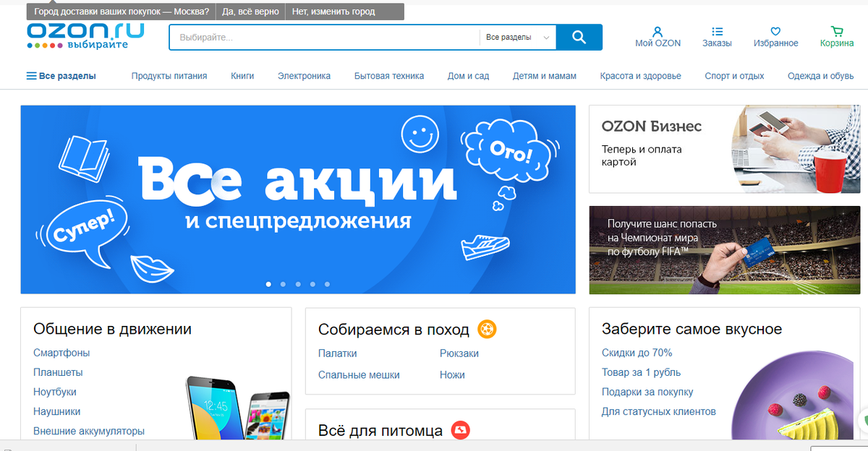Open the Рюкзаки link
This screenshot has height=451, width=868.
point(459,353)
